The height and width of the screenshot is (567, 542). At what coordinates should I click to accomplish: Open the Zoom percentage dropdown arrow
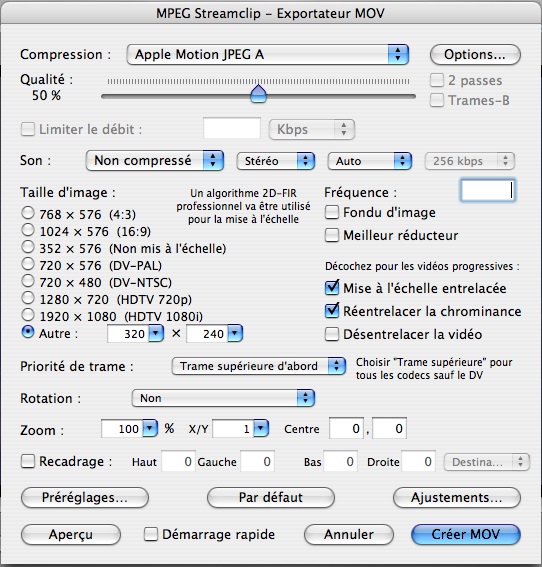click(150, 429)
